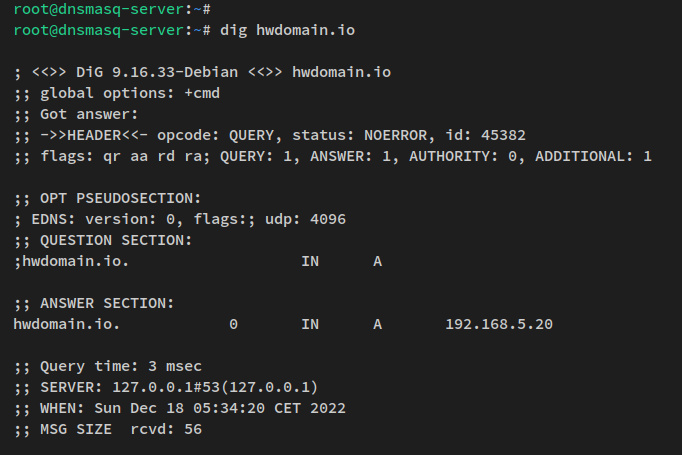
Task: Click the DiG 9.16.33-Debian version text
Action: tap(157, 72)
